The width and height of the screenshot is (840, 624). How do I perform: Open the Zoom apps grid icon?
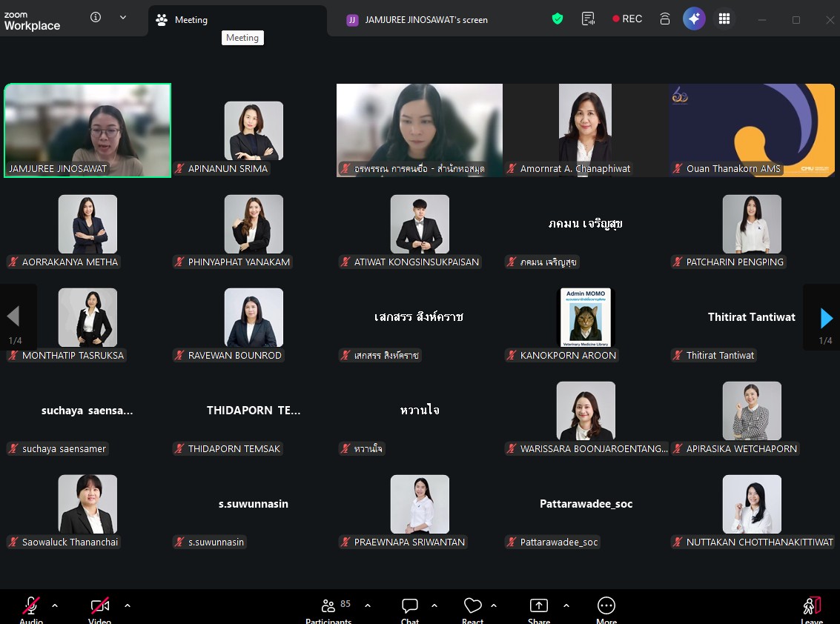724,19
